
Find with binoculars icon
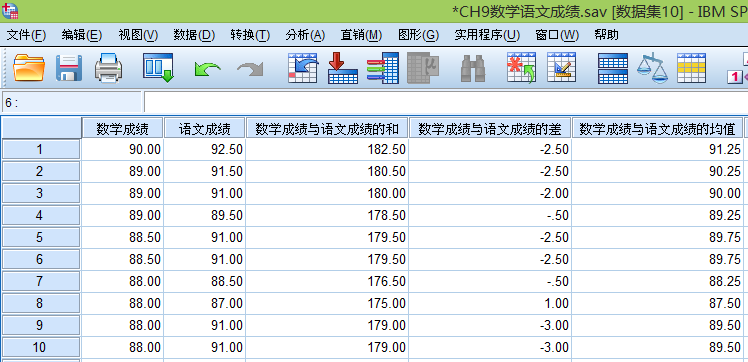473,68
